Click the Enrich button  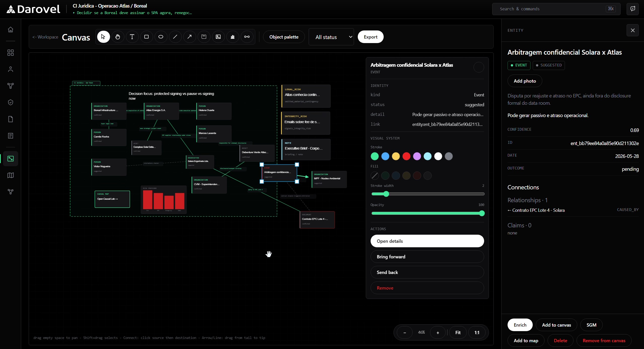coord(520,325)
